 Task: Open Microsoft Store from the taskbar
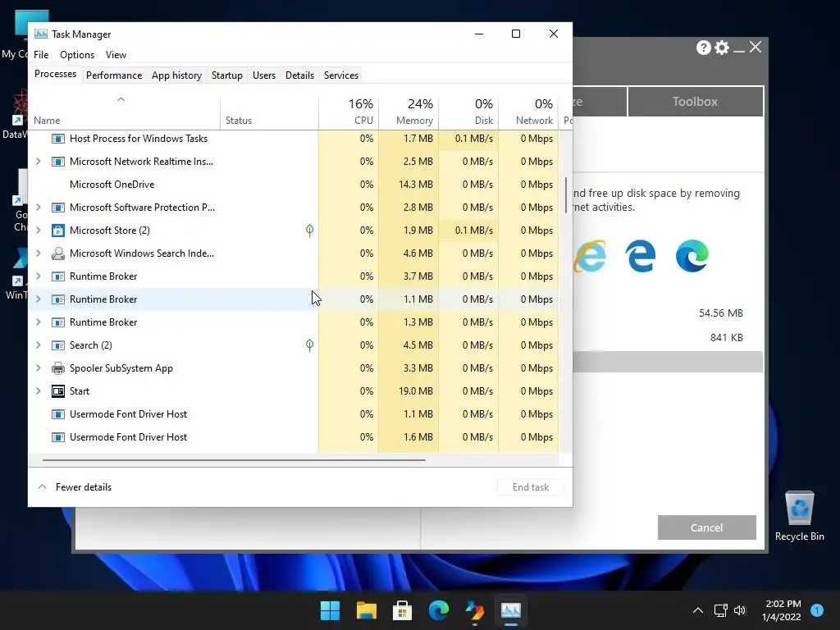pyautogui.click(x=402, y=610)
